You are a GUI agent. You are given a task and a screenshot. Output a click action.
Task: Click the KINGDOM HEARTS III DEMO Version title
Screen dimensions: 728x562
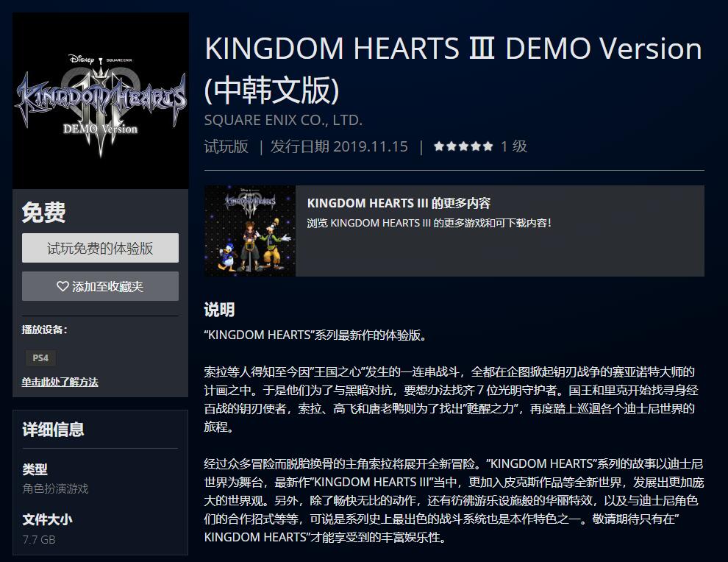453,70
